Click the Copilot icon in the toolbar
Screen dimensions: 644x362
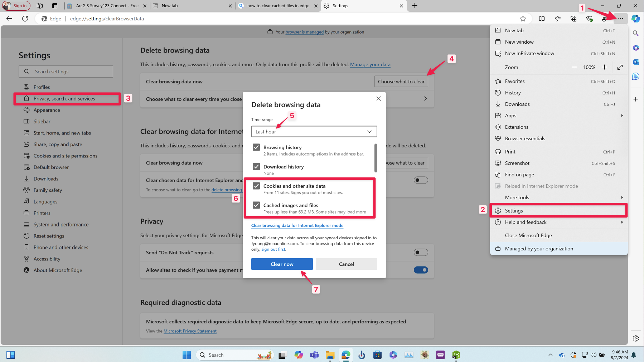[635, 19]
